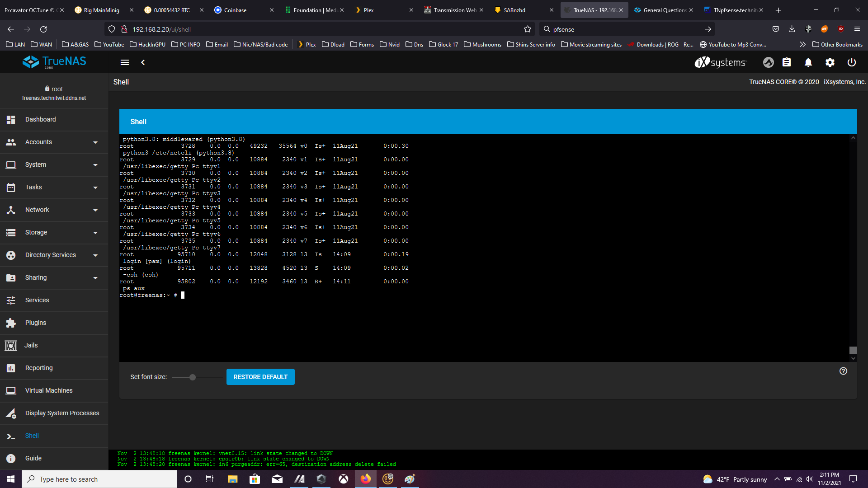Screen dimensions: 868x488
Task: Open Reporting in sidebar
Action: (54, 368)
